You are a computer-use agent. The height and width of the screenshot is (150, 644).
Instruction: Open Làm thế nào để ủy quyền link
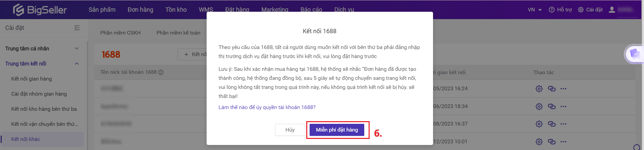(x=267, y=107)
